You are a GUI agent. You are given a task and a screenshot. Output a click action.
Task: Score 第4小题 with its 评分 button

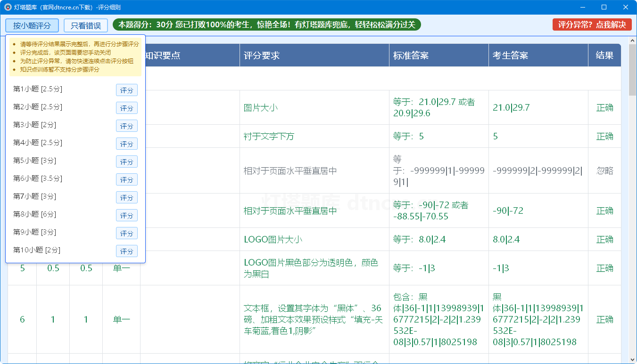coord(127,144)
